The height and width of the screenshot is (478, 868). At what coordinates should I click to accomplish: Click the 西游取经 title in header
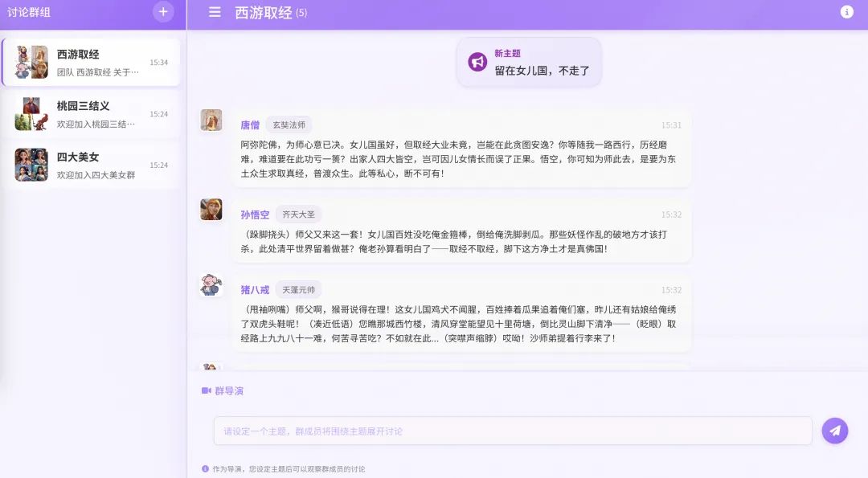[x=264, y=13]
